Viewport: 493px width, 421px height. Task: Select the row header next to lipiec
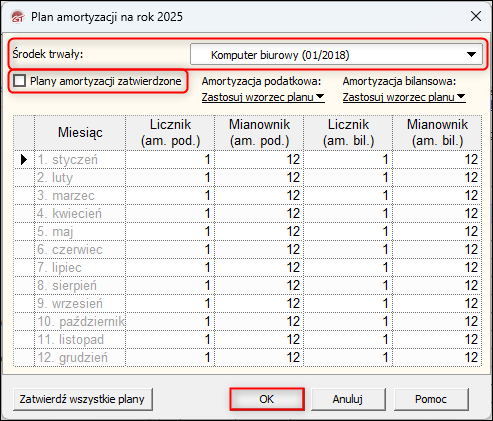coord(24,268)
